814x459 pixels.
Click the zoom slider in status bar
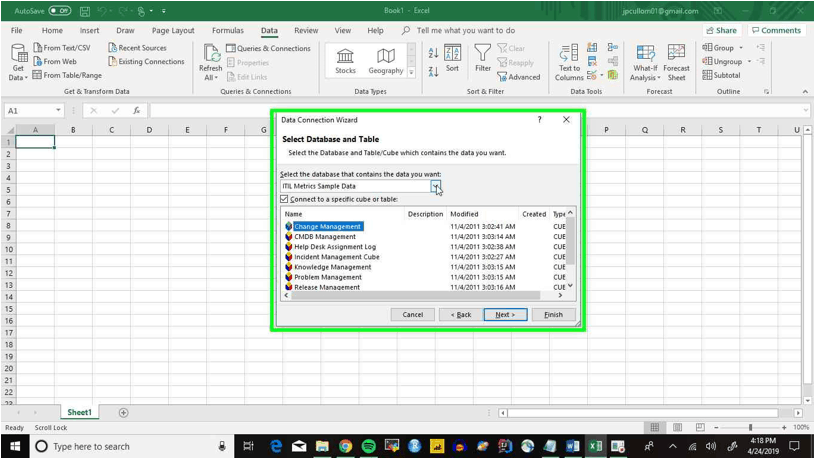click(x=750, y=427)
